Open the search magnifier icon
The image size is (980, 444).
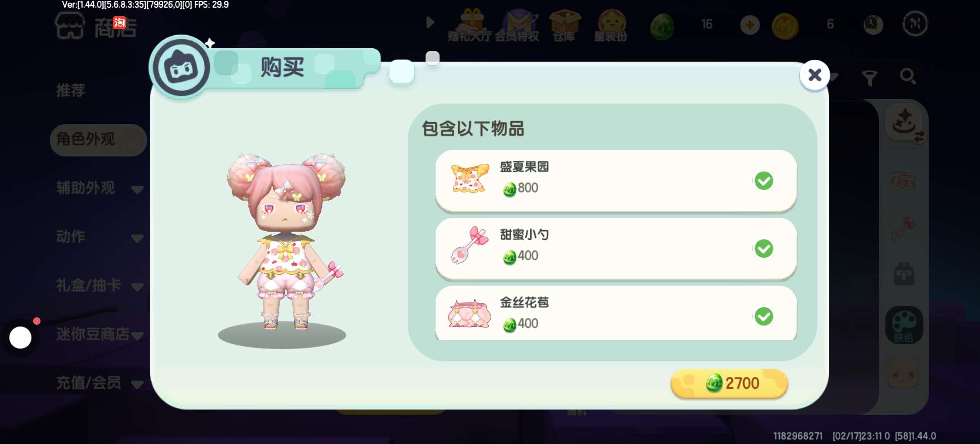point(908,77)
